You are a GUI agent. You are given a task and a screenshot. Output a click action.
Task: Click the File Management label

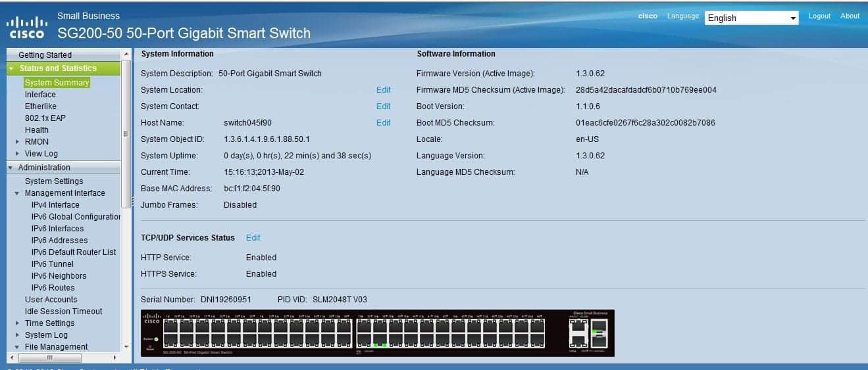coord(57,347)
